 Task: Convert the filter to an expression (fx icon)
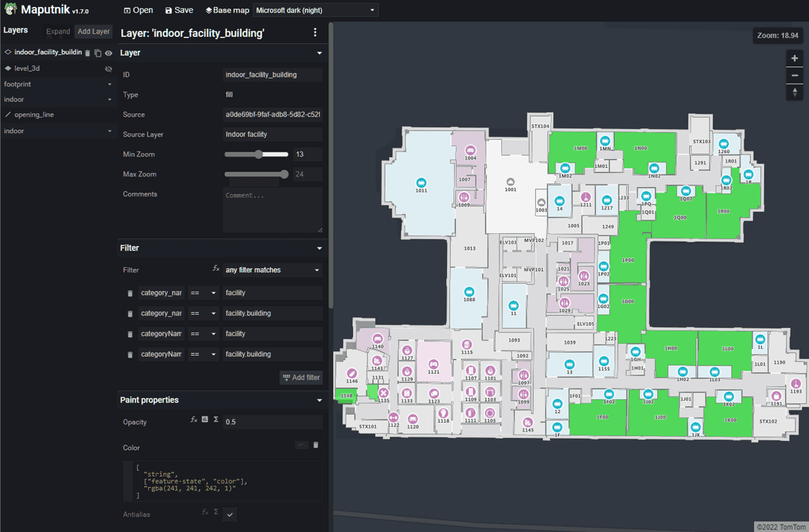pos(216,268)
